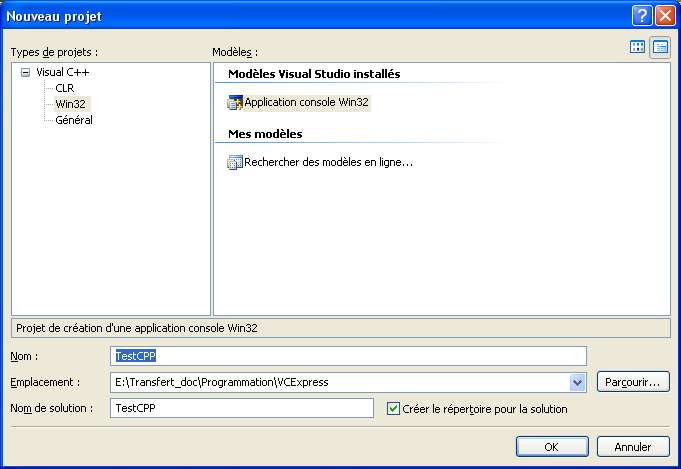Click in the Nom text field
The height and width of the screenshot is (469, 681).
350,356
